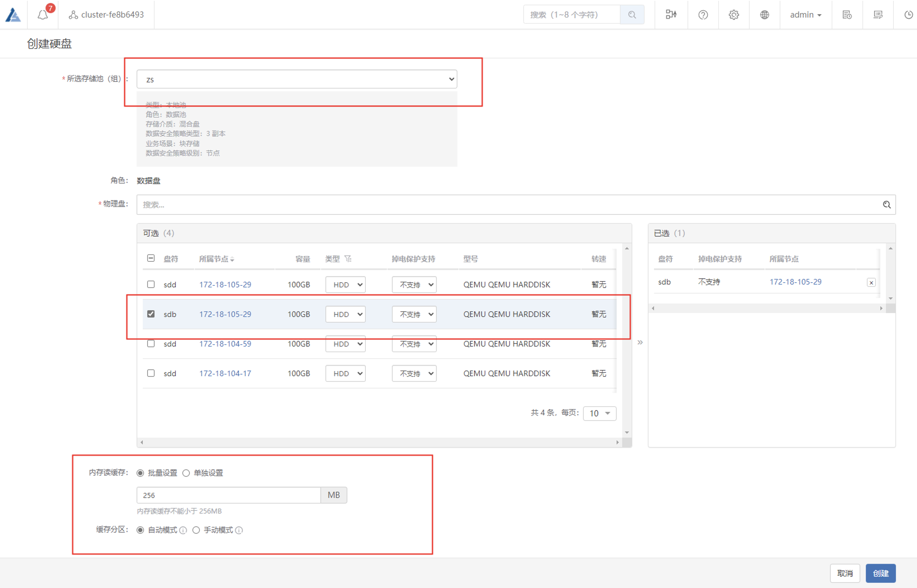Screen dimensions: 917x588
Task: Open the per-page 10 dropdown
Action: pos(599,413)
